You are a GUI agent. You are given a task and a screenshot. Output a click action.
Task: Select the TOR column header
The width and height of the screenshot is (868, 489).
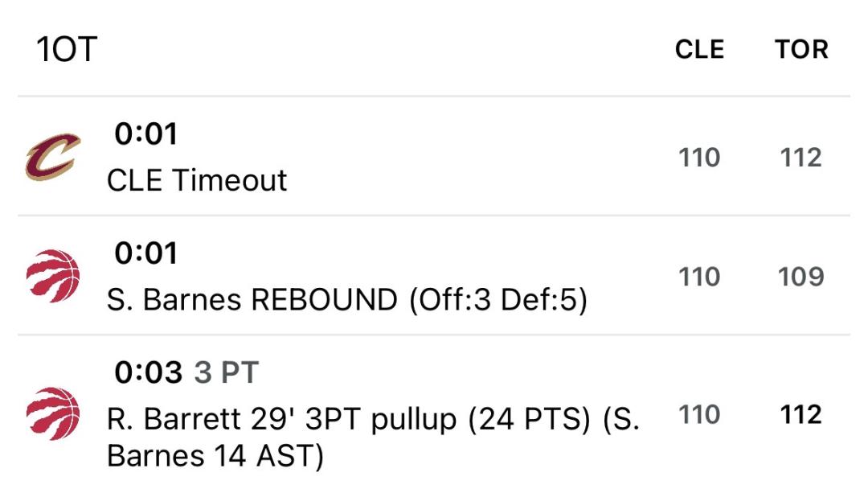[x=801, y=49]
